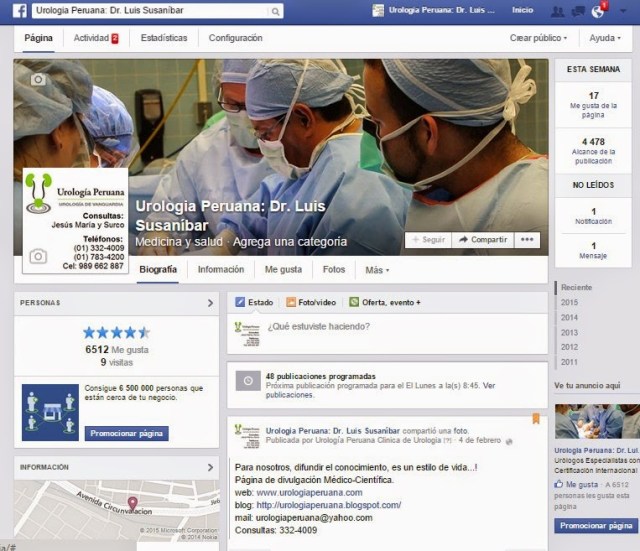Open the www.urologiaperuana.com link
The width and height of the screenshot is (640, 551).
pos(309,493)
